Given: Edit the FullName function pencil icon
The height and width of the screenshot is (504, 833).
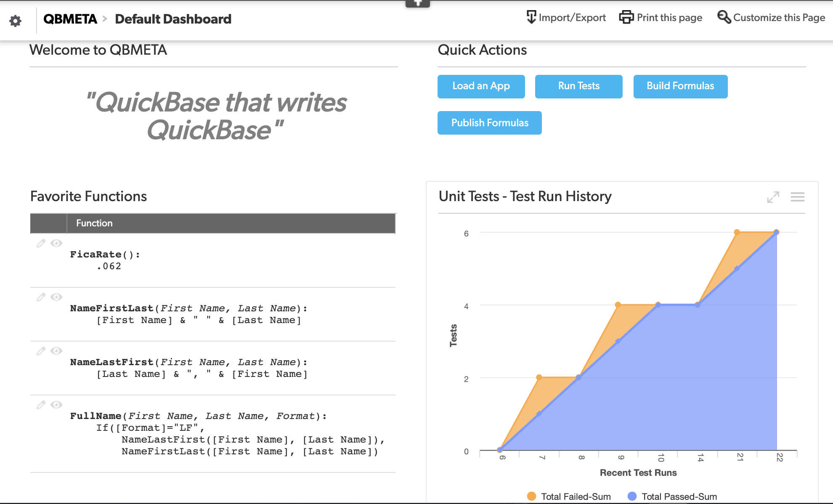Looking at the screenshot, I should pyautogui.click(x=41, y=405).
